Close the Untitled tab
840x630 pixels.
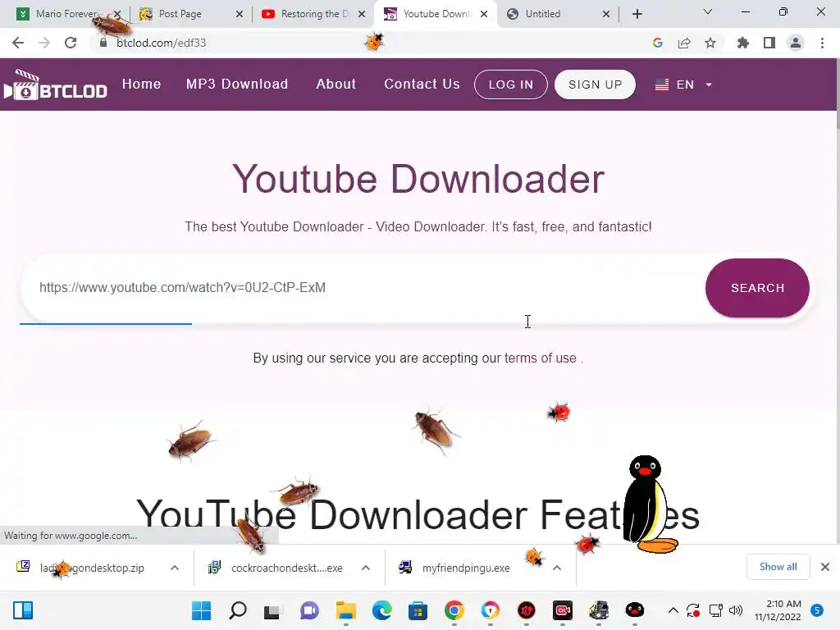click(x=606, y=14)
